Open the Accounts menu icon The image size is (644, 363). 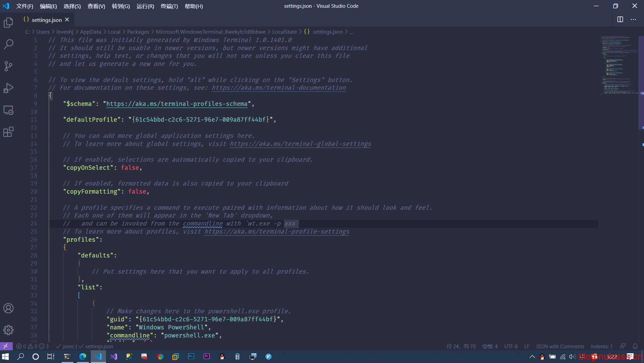[8, 308]
